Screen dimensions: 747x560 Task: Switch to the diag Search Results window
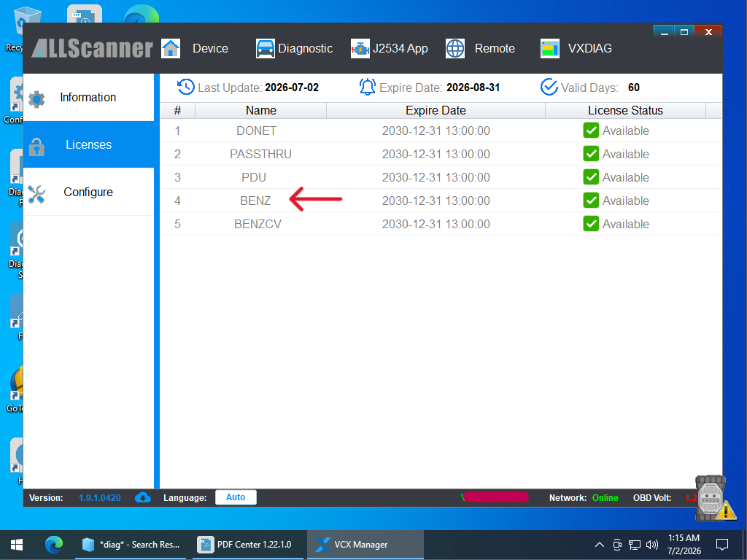tap(131, 545)
